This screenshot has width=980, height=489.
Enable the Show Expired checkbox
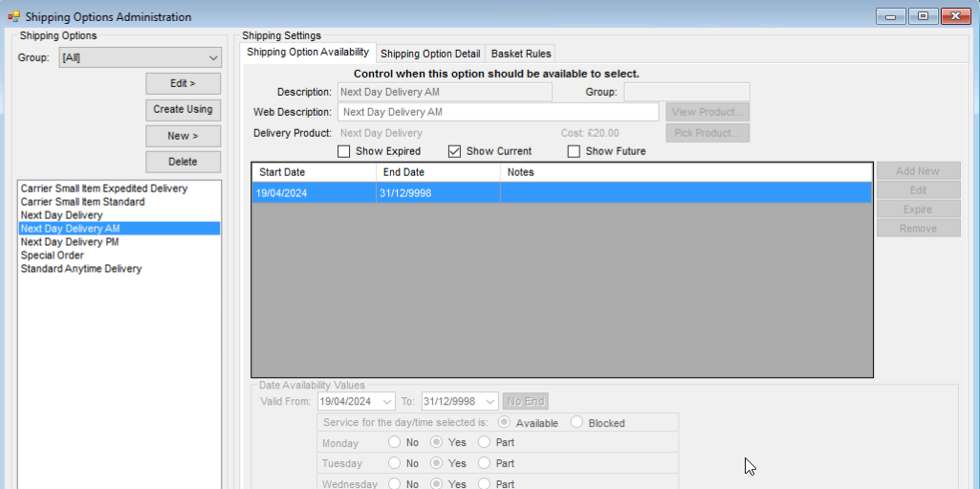[x=344, y=151]
